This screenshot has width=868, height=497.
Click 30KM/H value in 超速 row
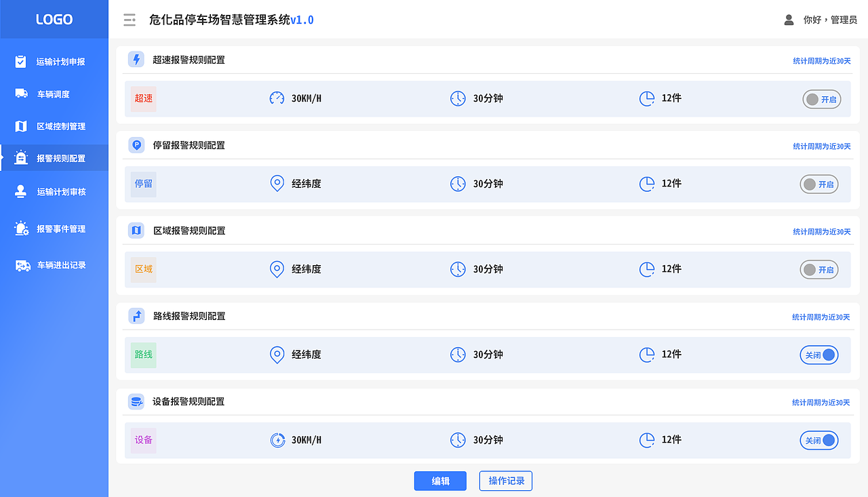[x=307, y=98]
